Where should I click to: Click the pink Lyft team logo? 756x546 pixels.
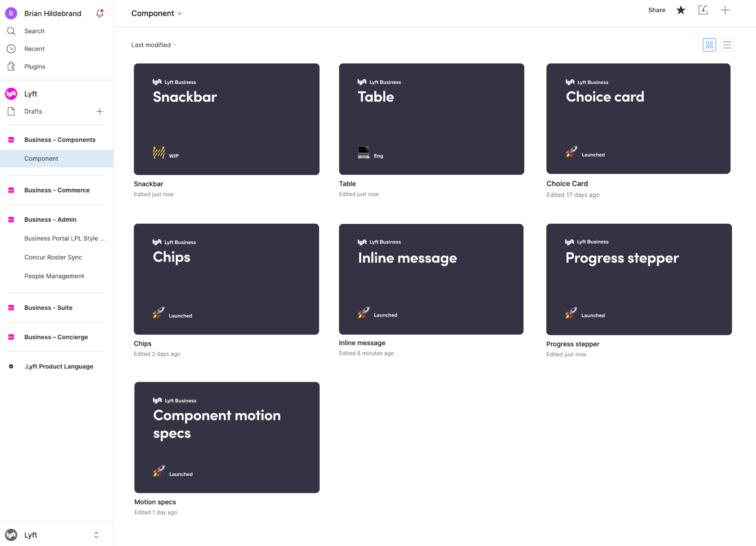(x=11, y=94)
